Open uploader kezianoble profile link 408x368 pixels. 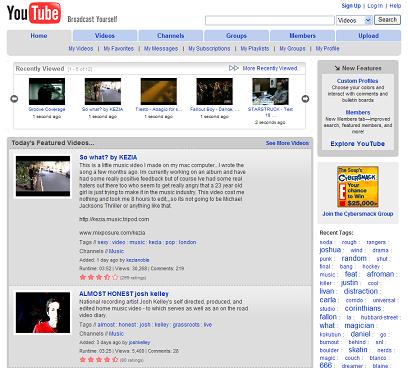click(137, 260)
